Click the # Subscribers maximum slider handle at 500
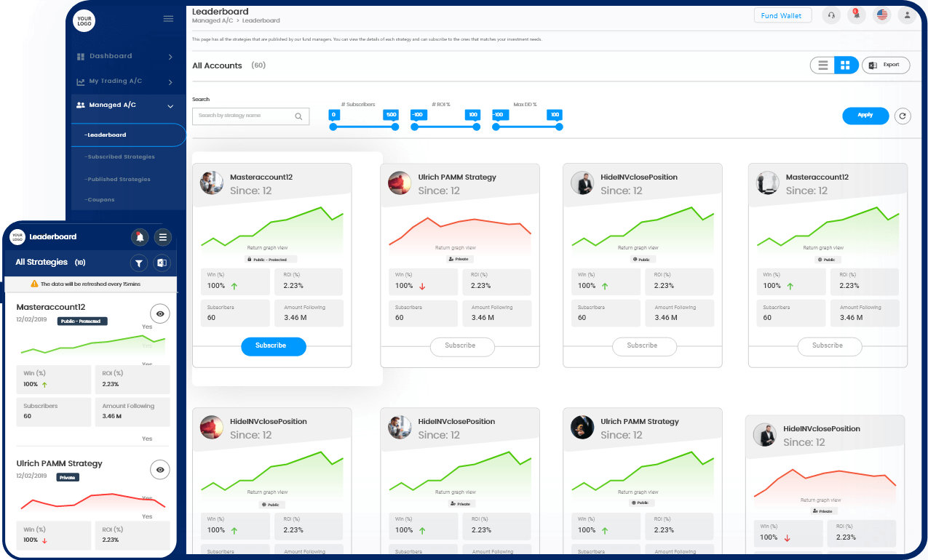928x560 pixels. (x=395, y=127)
